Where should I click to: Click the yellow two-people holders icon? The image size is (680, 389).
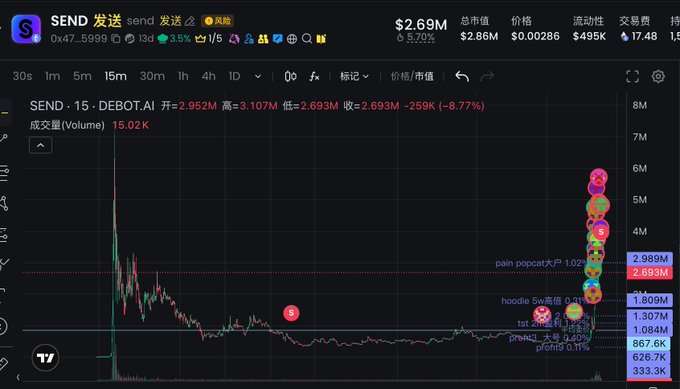coord(263,39)
